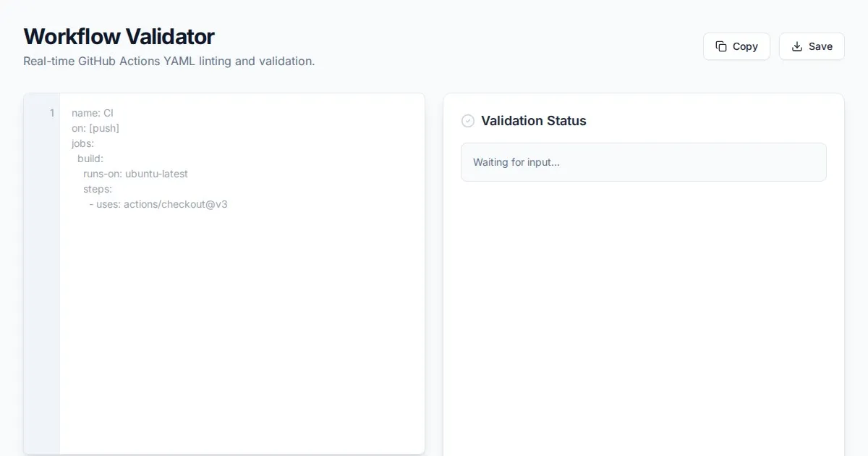Click line number 1 in the gutter
The image size is (868, 456).
(x=51, y=113)
